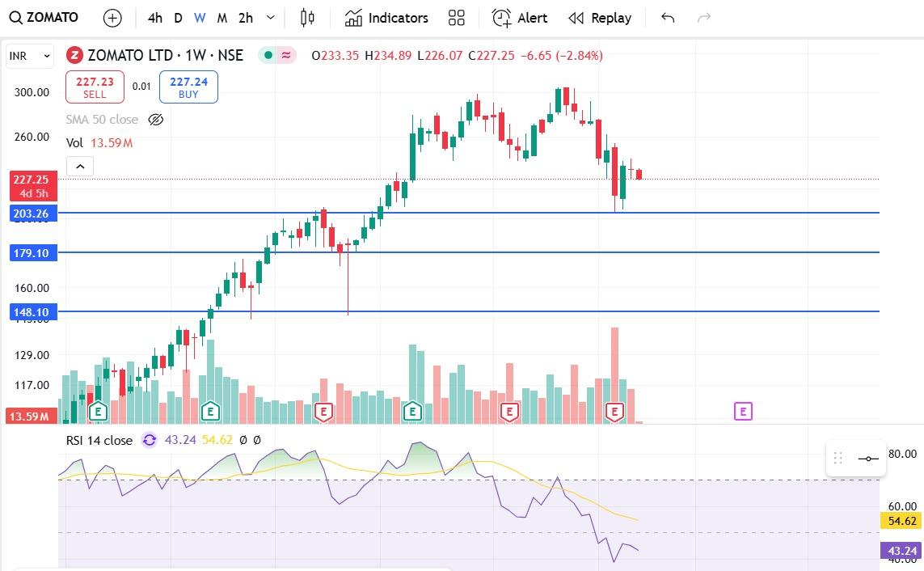This screenshot has height=571, width=924.
Task: Click the second green earnings E marker
Action: click(210, 412)
